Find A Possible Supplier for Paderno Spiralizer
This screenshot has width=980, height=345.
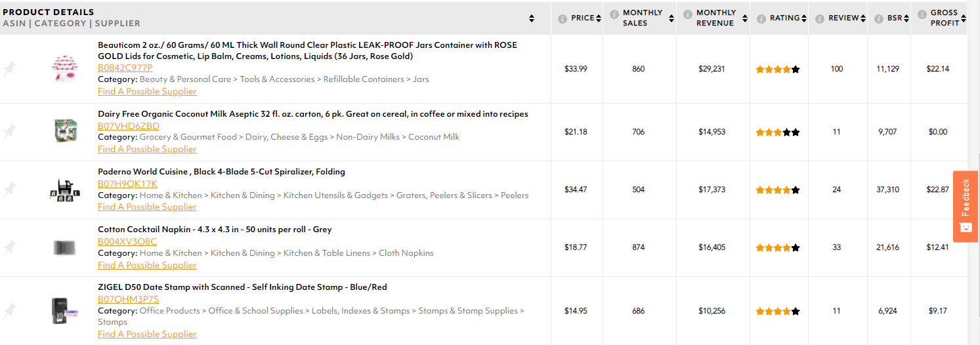(x=147, y=207)
